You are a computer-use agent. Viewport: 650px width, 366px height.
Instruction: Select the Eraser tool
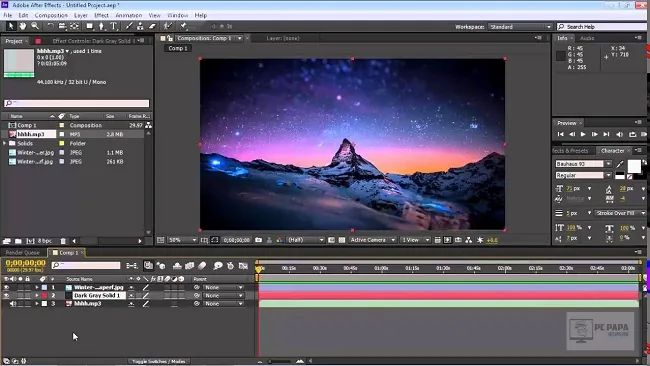pos(152,26)
